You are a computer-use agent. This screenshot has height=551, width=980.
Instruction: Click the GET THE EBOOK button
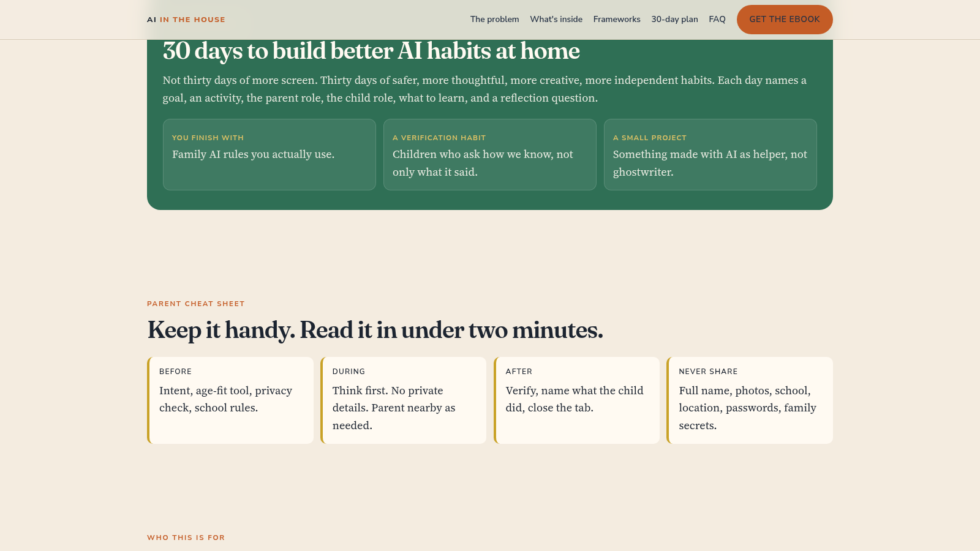pos(785,20)
